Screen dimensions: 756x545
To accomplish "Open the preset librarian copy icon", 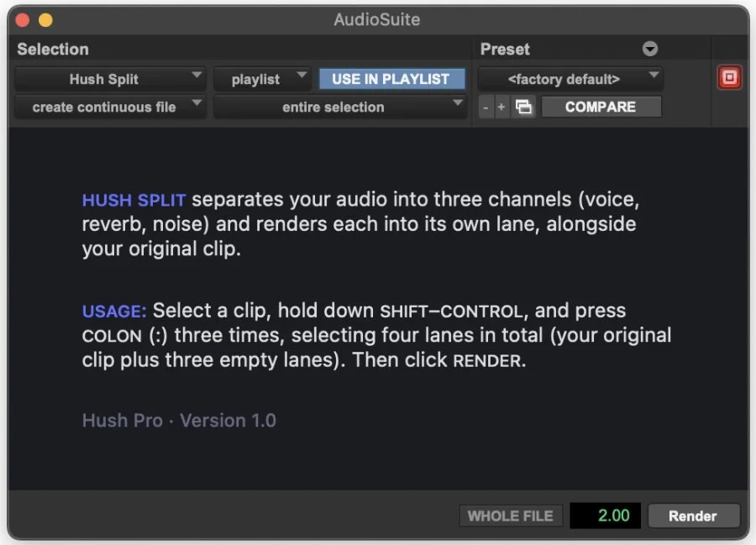I will point(525,107).
